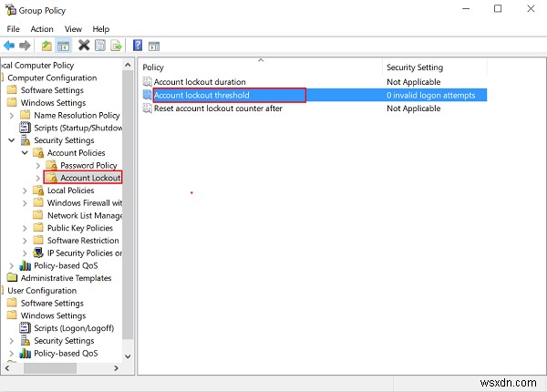
Task: Click the Group Policy title bar icon
Action: (x=10, y=9)
